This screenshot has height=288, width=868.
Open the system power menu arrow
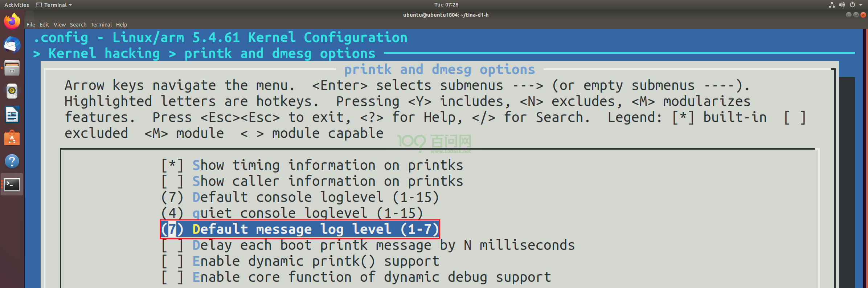tap(861, 5)
